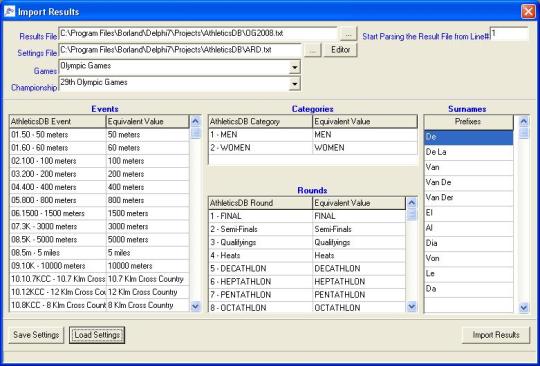540x366 pixels.
Task: Select event row 02.100 - 100 meters
Action: pos(100,161)
